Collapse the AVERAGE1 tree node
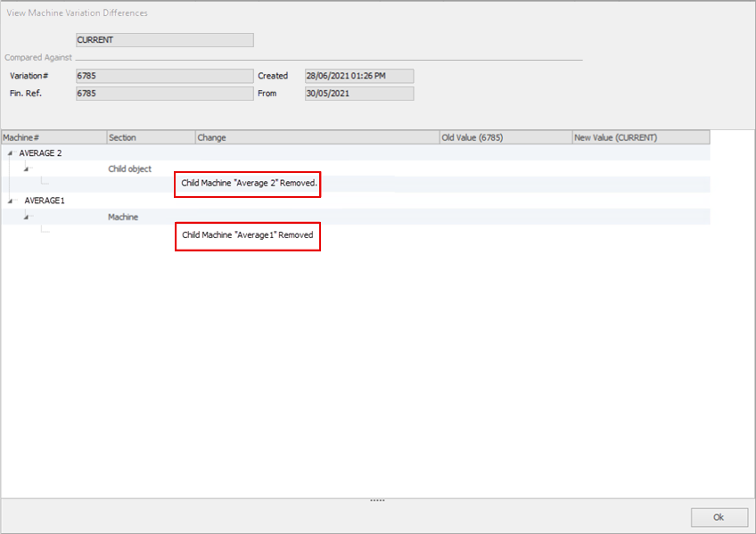Image resolution: width=756 pixels, height=534 pixels. tap(10, 201)
